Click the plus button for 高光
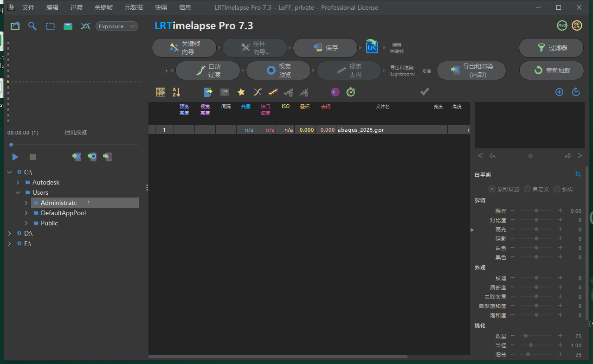Viewport: 593px width, 364px height. [x=560, y=229]
